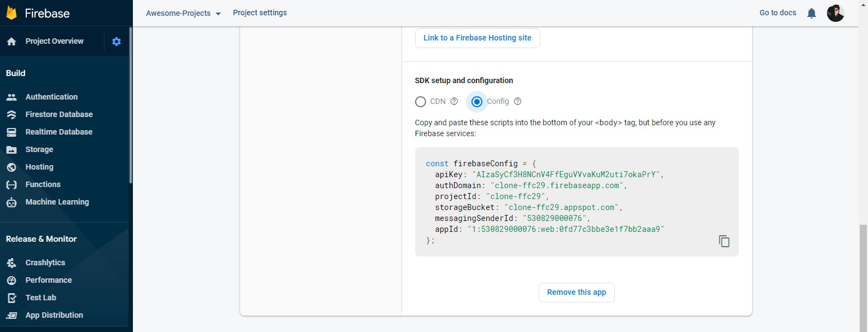Click the messagingSenderId value 530829000076
The height and width of the screenshot is (332, 868).
(x=554, y=218)
